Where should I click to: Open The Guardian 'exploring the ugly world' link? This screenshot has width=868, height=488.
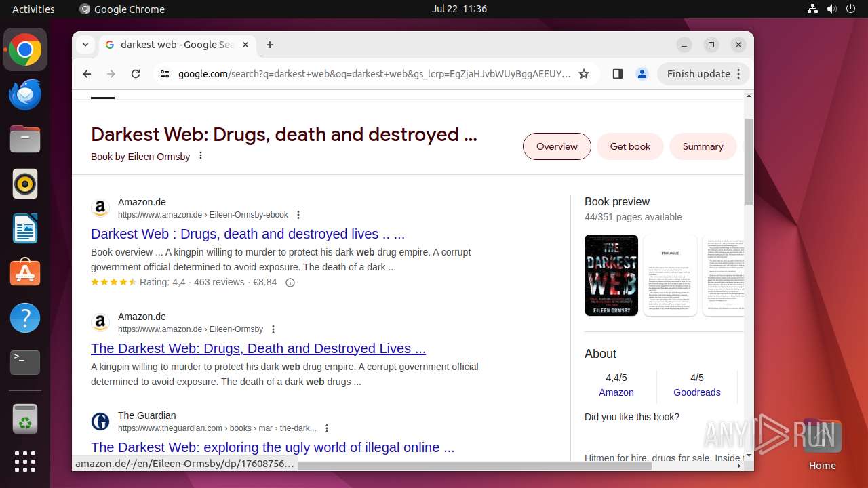pos(273,447)
